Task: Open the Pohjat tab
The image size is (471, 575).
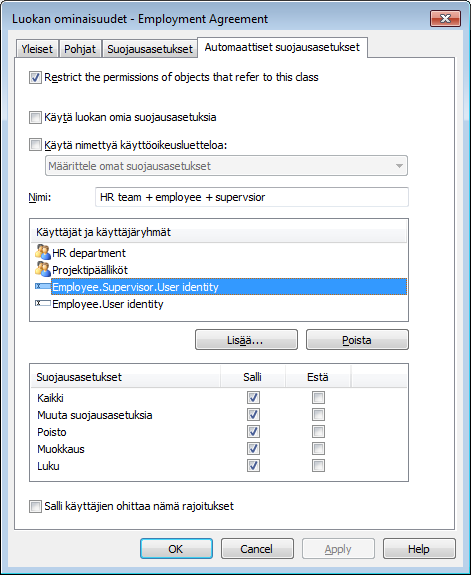Action: (x=80, y=49)
